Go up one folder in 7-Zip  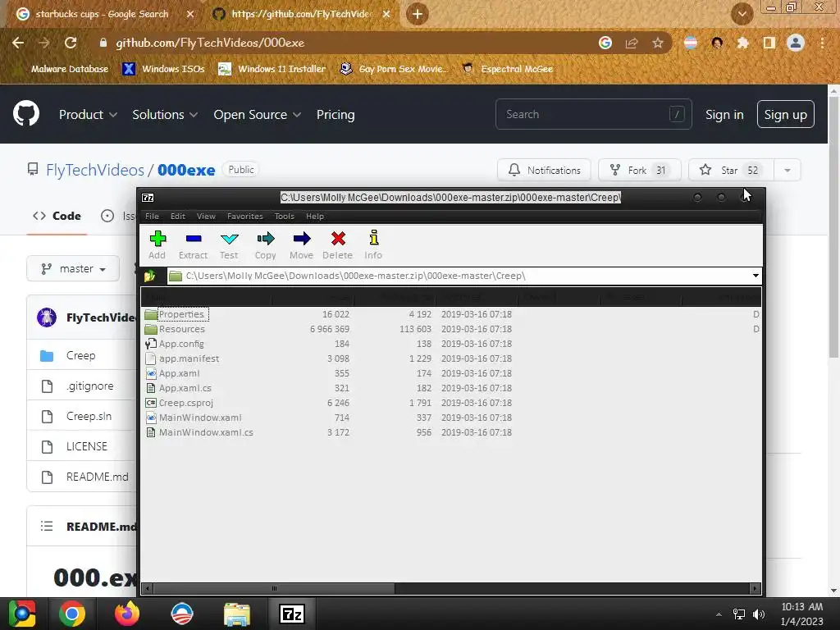click(150, 276)
